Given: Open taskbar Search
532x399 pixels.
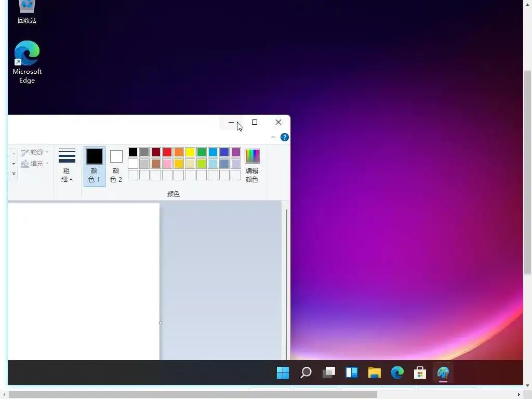Looking at the screenshot, I should [x=305, y=373].
